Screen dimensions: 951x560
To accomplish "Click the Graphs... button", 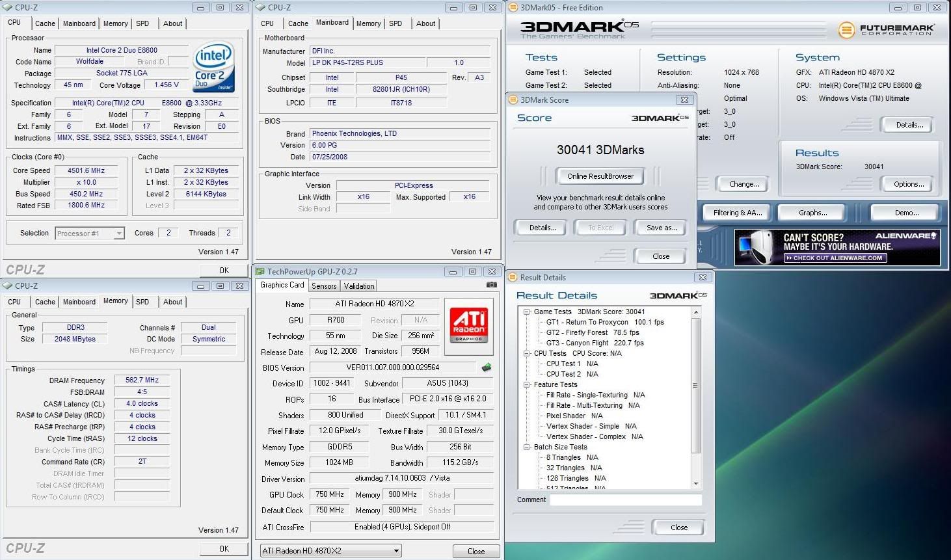I will 813,213.
